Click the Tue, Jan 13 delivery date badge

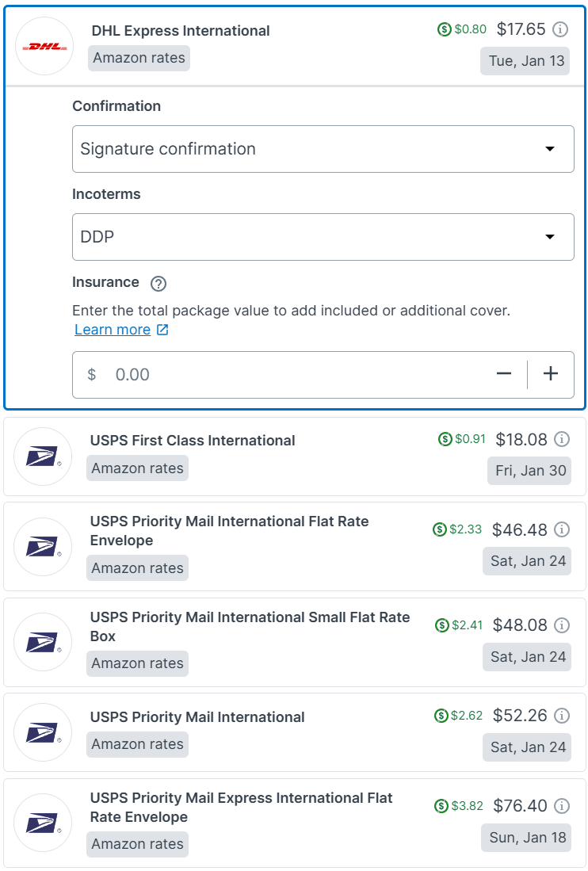[x=525, y=61]
